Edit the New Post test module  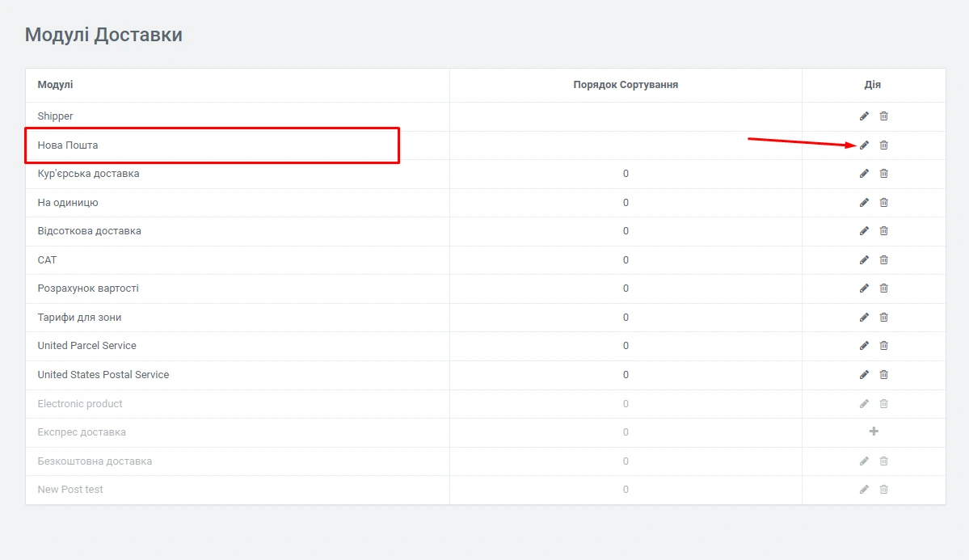[x=864, y=490]
